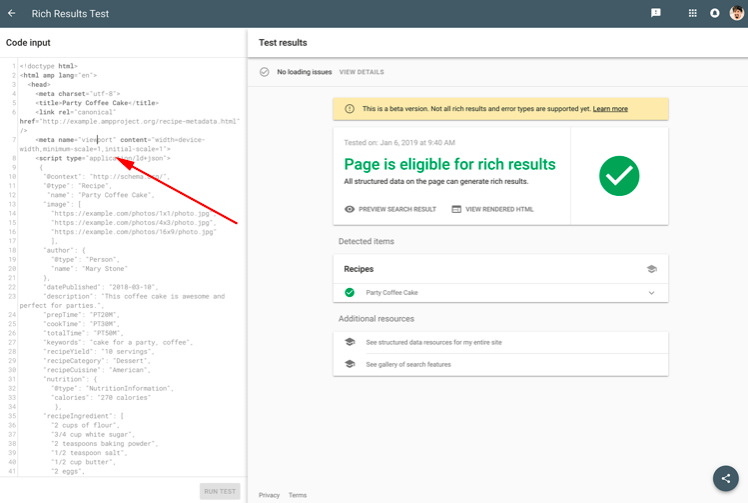The image size is (748, 503).
Task: Click the code line with "recipeIngredient"
Action: tap(83, 416)
